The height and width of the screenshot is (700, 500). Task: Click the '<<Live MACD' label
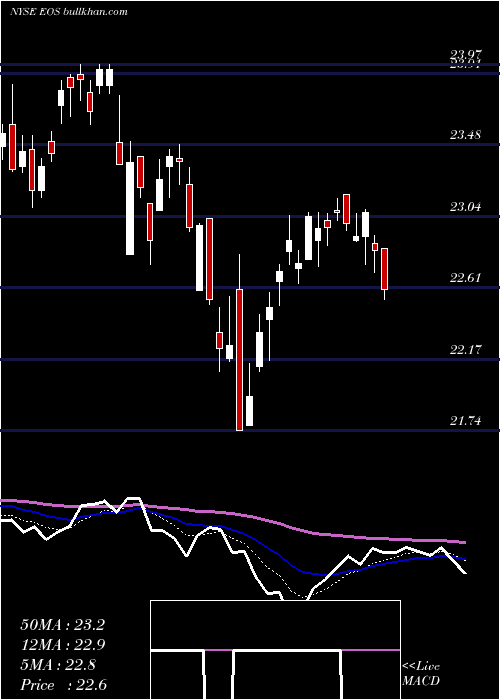coord(421,673)
